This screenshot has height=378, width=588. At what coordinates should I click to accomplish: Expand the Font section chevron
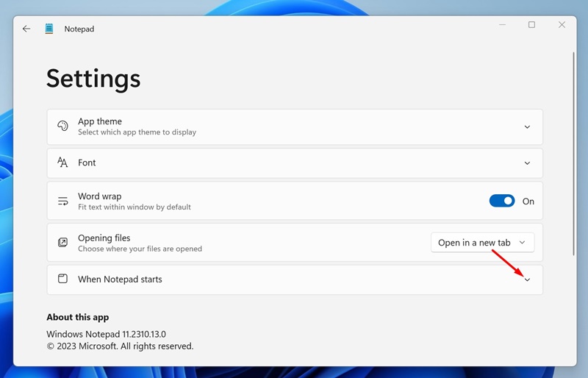(x=527, y=163)
